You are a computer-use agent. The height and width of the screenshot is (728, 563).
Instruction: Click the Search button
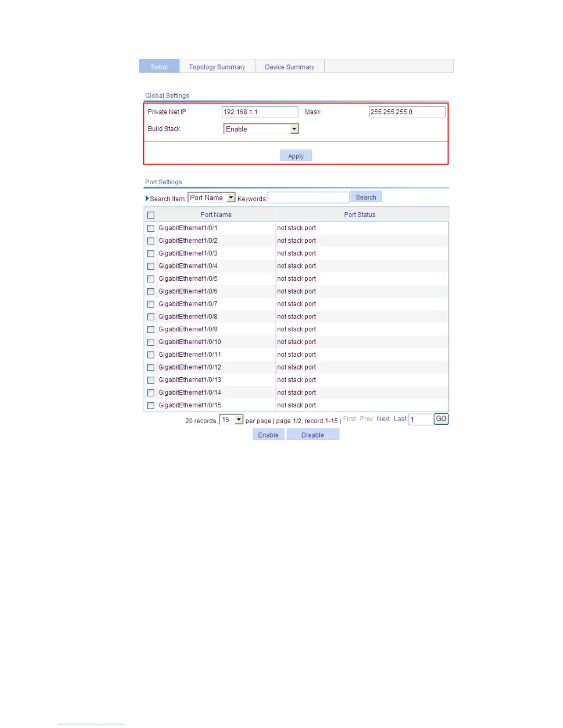(x=366, y=197)
